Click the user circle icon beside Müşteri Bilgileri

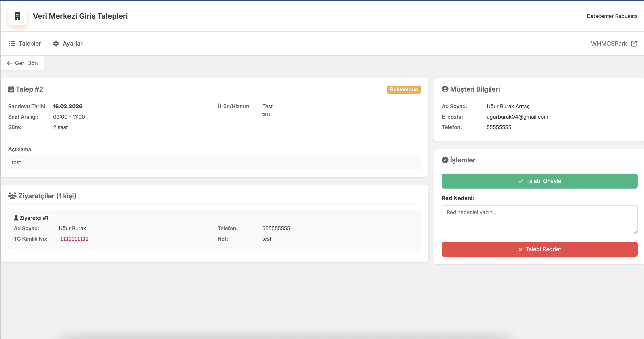coord(445,89)
